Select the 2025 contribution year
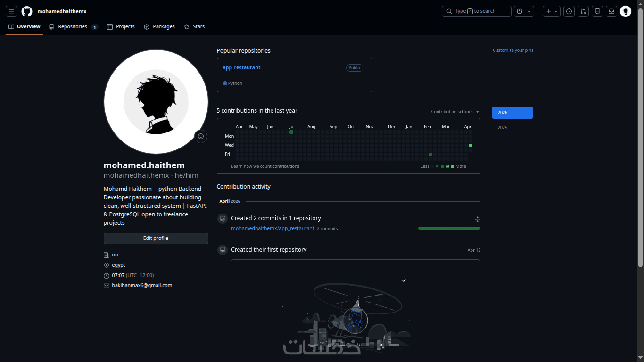This screenshot has width=644, height=362. click(x=512, y=128)
